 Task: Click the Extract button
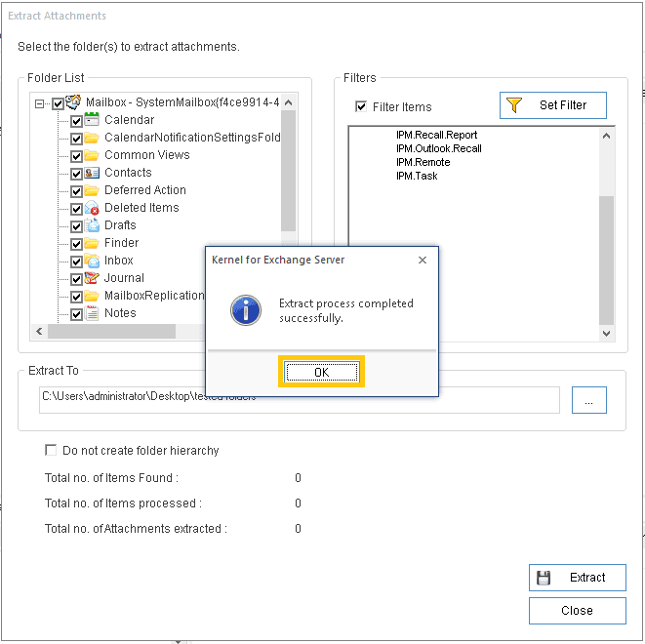577,578
